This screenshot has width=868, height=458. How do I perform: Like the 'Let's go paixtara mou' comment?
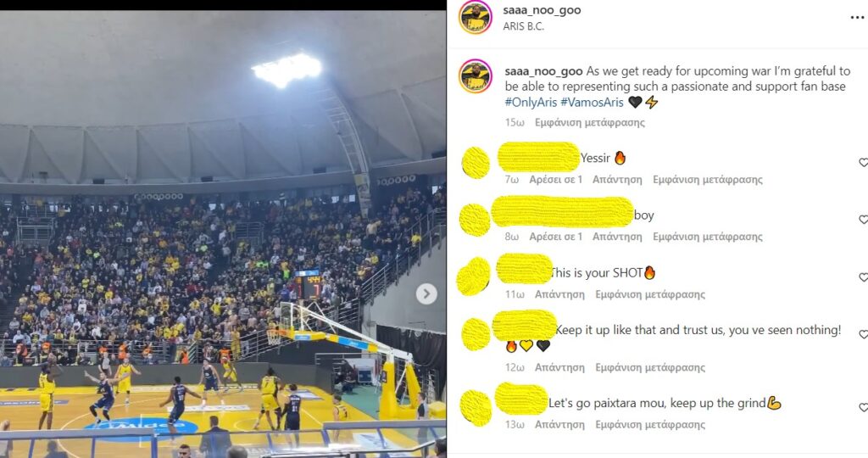coord(863,407)
